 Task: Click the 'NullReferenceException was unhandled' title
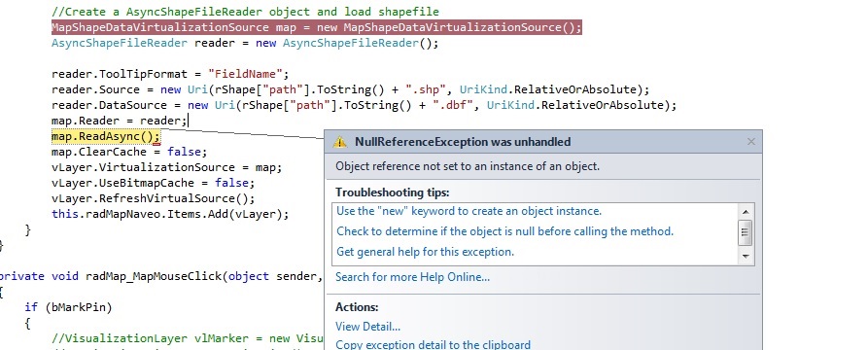[463, 142]
